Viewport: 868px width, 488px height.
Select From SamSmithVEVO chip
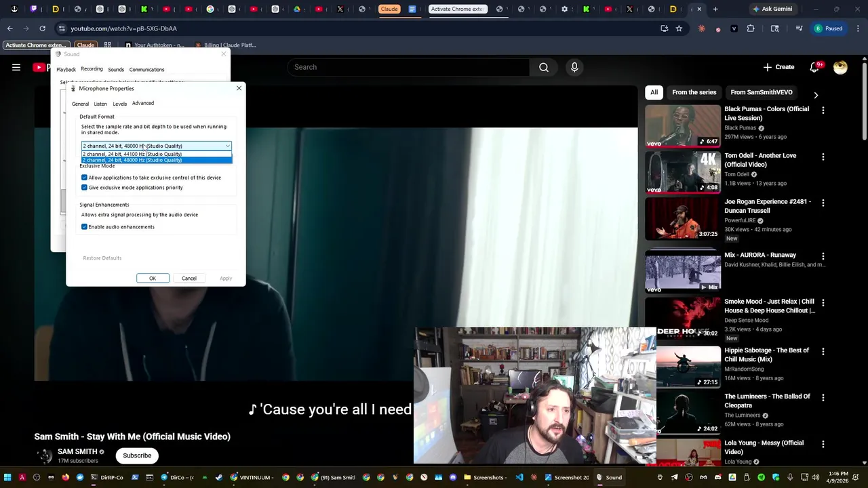(x=762, y=92)
